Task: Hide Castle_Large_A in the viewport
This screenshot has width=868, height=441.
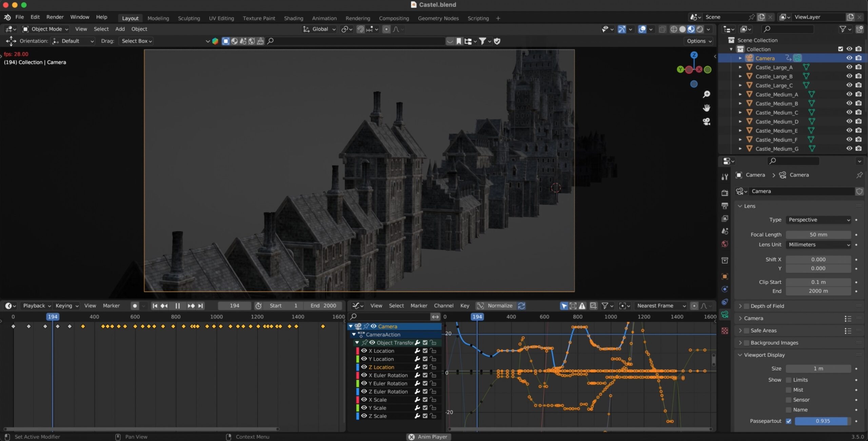Action: click(849, 67)
